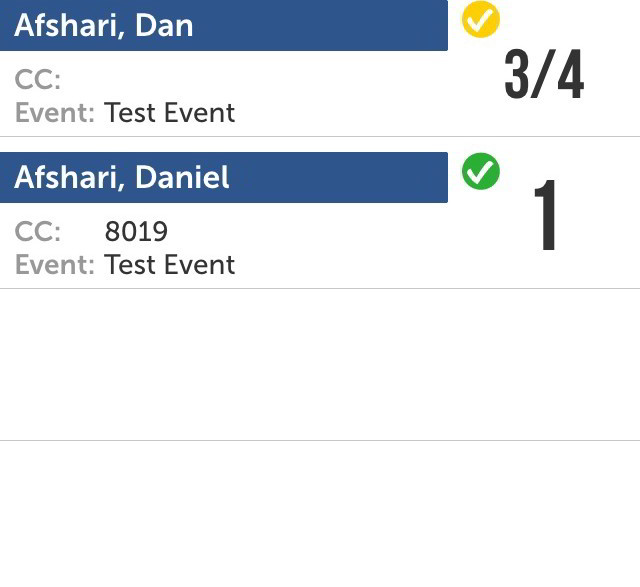Click the empty third list row
Viewport: 640px width, 587px height.
coord(320,365)
